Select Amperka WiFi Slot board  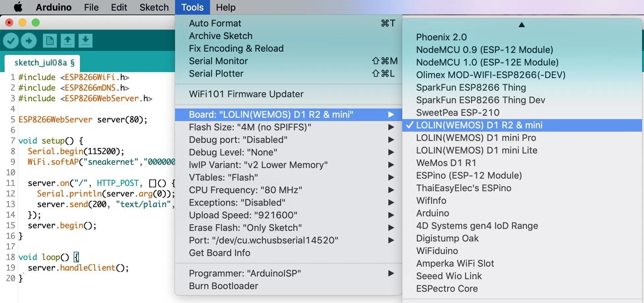(x=522, y=263)
